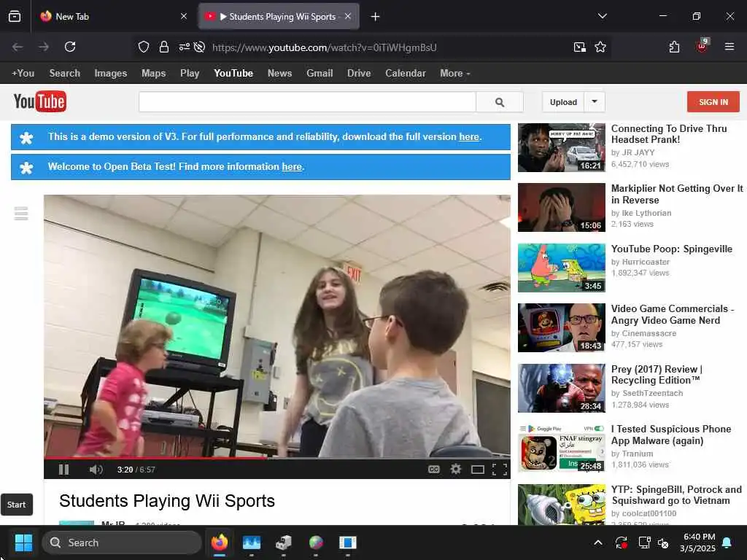Open channel link JR JAYY

(638, 153)
